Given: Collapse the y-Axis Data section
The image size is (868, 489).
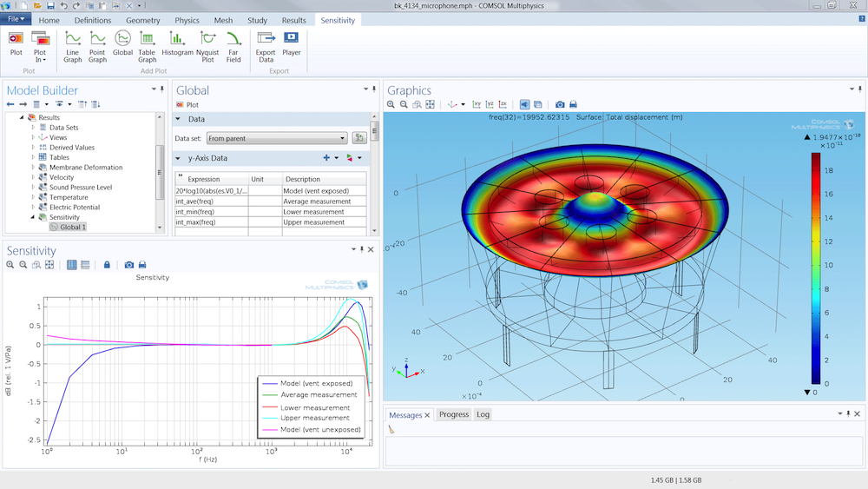Looking at the screenshot, I should pyautogui.click(x=179, y=158).
